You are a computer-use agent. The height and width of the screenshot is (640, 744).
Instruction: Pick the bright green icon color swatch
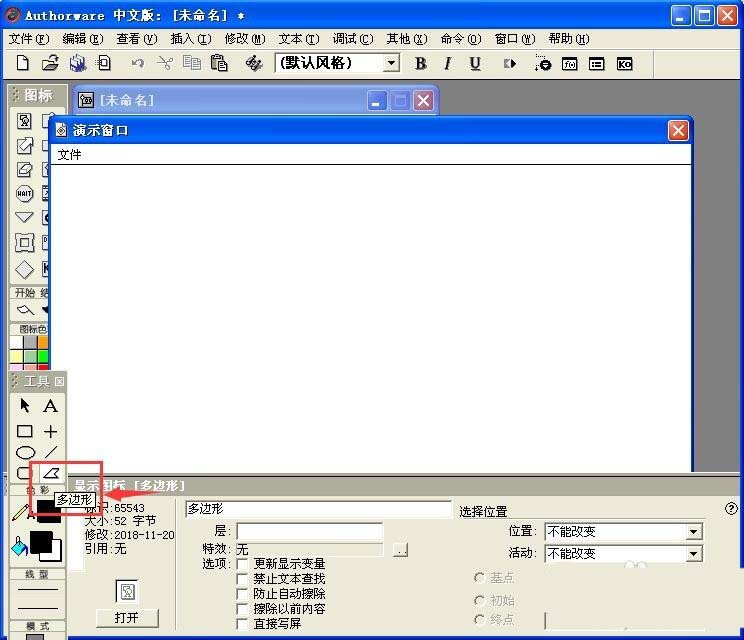coord(43,356)
